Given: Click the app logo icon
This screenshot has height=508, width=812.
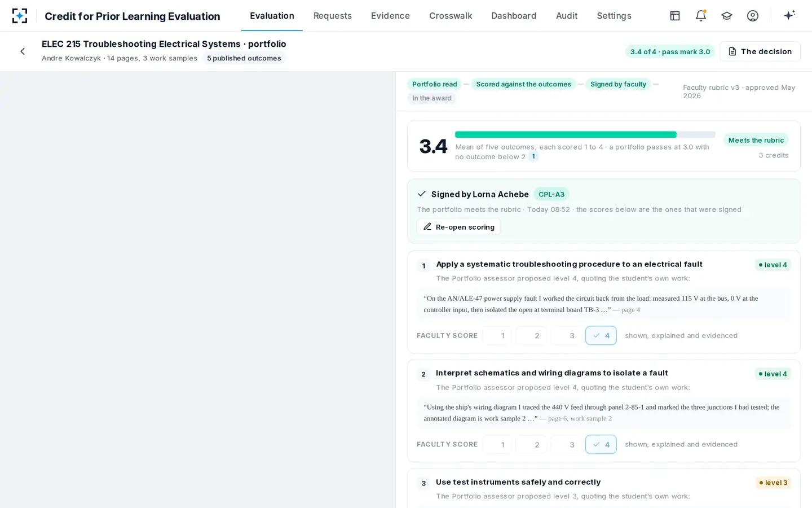Looking at the screenshot, I should point(20,16).
